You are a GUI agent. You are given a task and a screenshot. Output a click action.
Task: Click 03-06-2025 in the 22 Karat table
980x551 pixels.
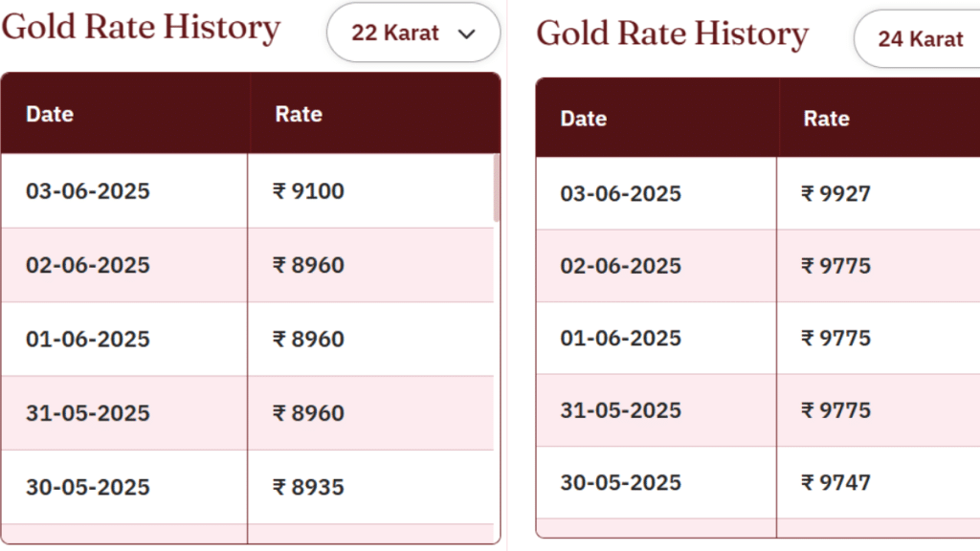pos(88,191)
